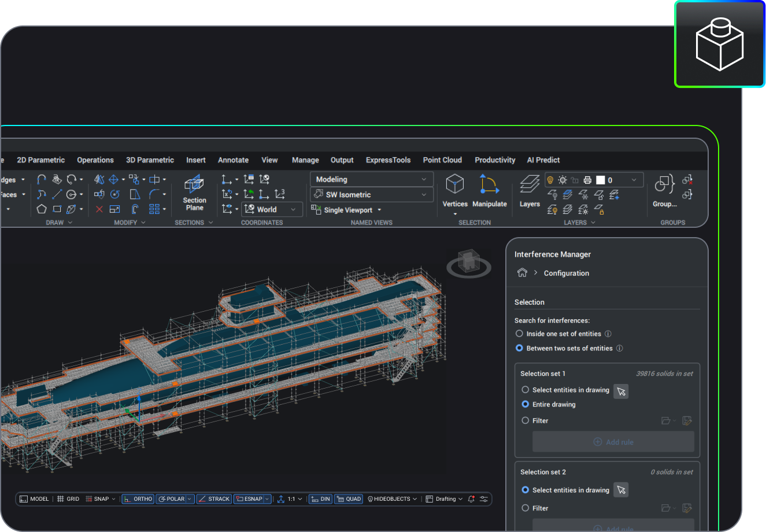
Task: Open the Point Cloud tab
Action: pyautogui.click(x=442, y=160)
